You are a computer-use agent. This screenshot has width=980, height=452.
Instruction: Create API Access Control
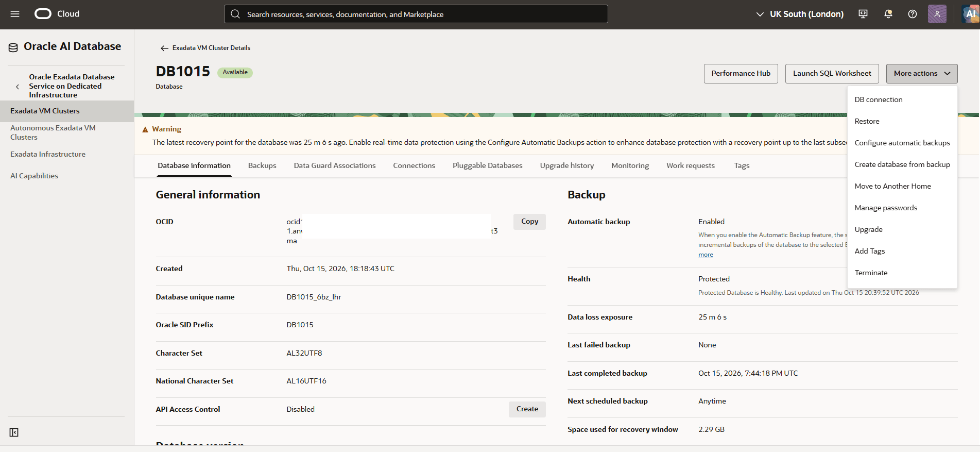click(x=527, y=409)
